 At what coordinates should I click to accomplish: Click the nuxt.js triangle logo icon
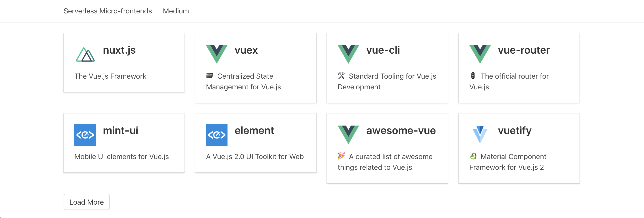pos(85,54)
